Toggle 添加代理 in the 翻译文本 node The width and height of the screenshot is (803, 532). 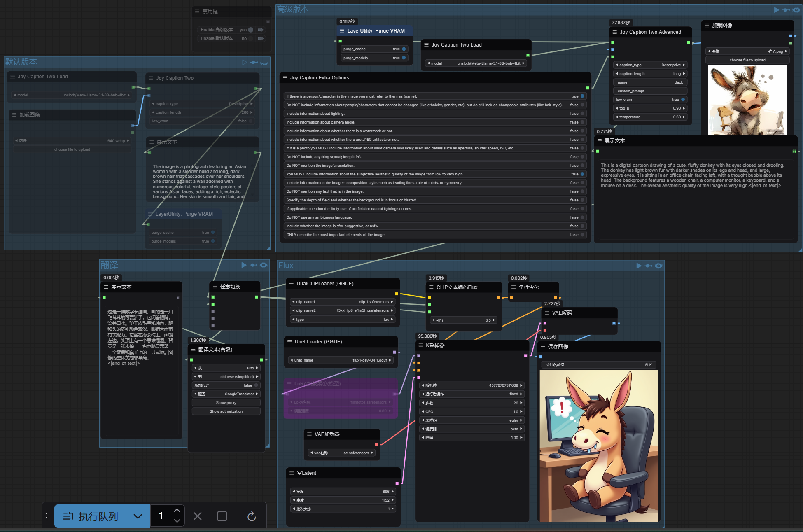(x=256, y=385)
